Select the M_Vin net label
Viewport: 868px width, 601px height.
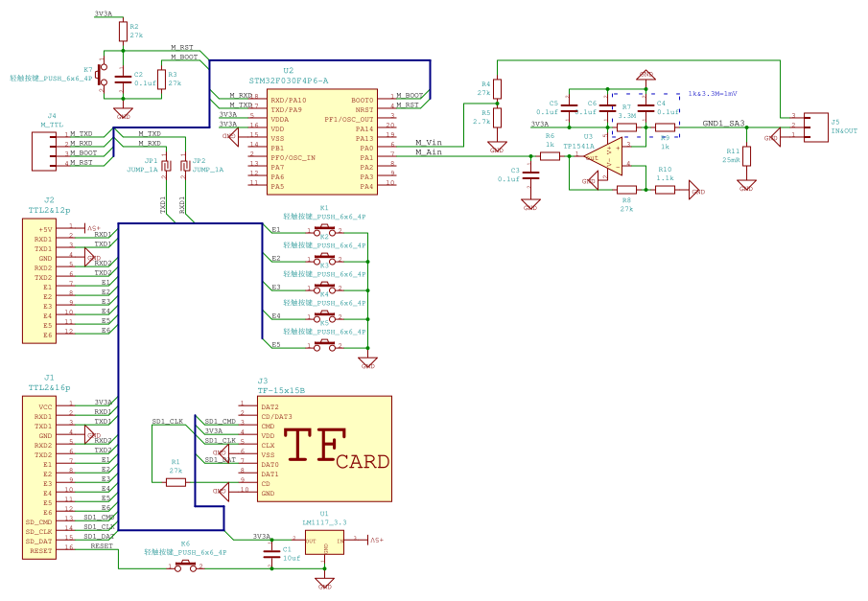pyautogui.click(x=429, y=142)
